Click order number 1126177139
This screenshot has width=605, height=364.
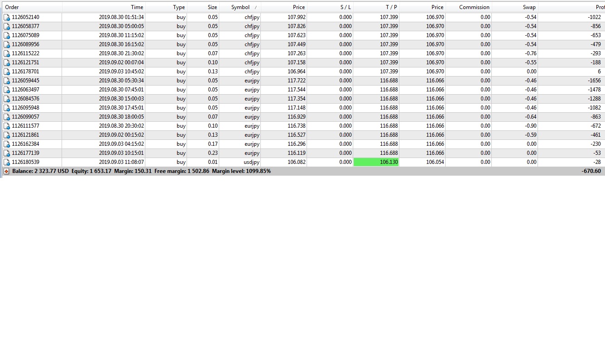pyautogui.click(x=25, y=153)
